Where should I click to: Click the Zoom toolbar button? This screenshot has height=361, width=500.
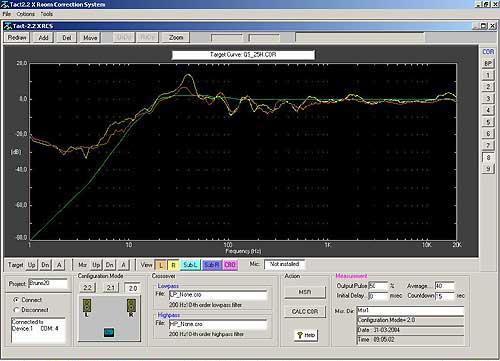(176, 37)
